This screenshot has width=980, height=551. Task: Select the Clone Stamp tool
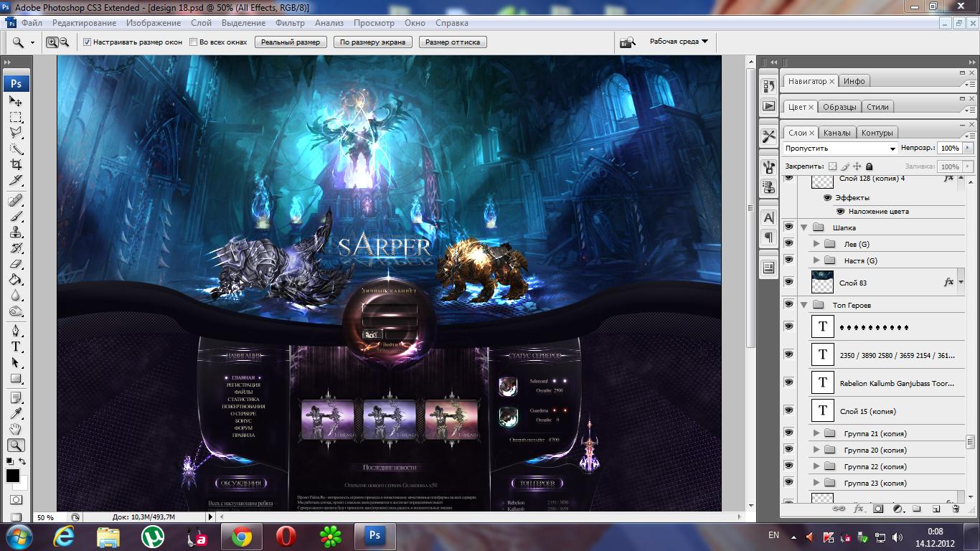pyautogui.click(x=16, y=232)
